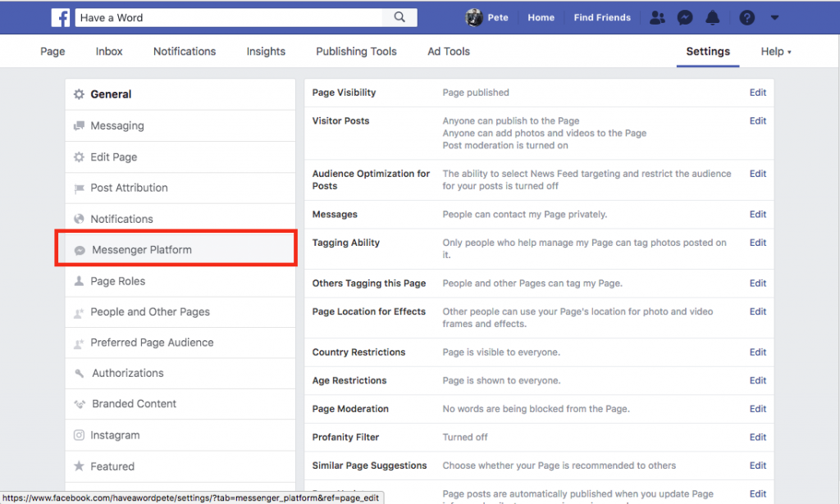Edit Others Tagging this Page
Viewport: 840px width, 504px height.
click(757, 283)
